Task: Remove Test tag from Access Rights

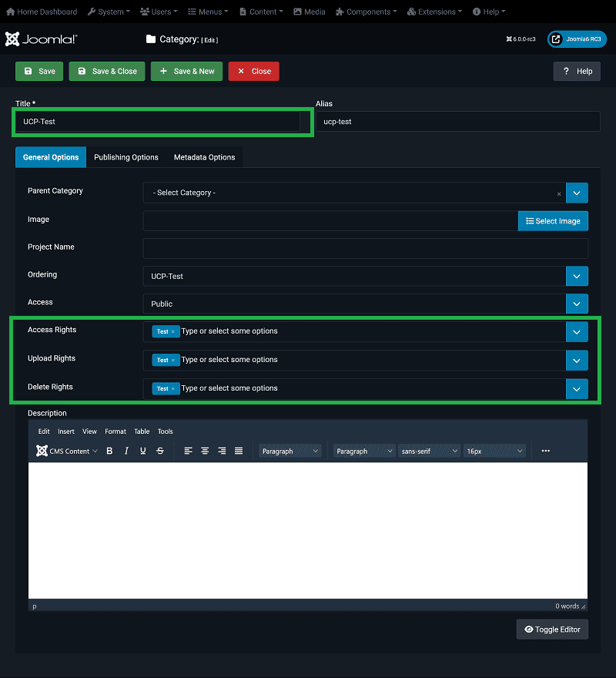Action: [173, 331]
